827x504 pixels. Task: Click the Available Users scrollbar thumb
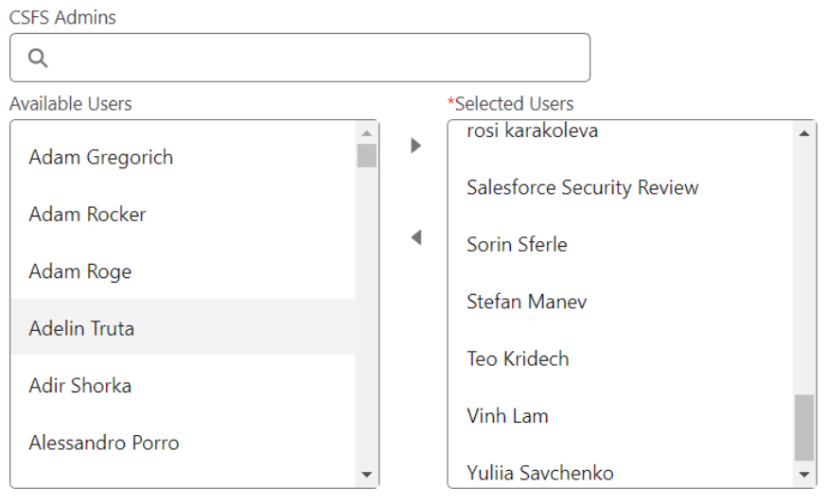tap(366, 155)
